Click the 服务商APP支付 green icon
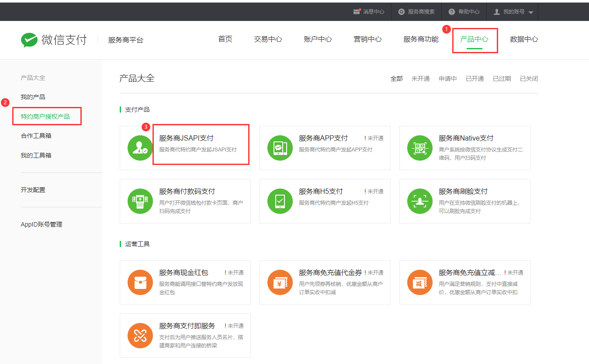This screenshot has width=589, height=364. pos(280,148)
